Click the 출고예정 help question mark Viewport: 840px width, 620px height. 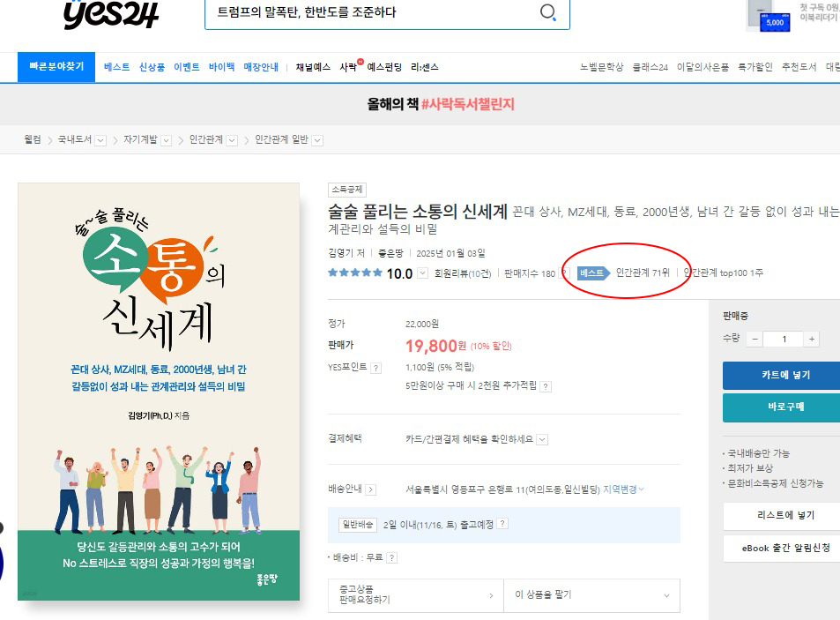(502, 524)
